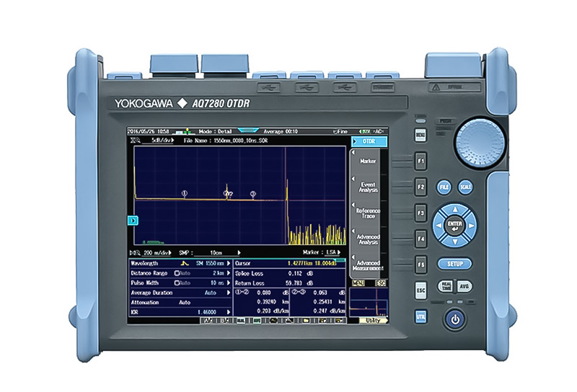This screenshot has height=392, width=577.
Task: Hit the F2 soft key
Action: [x=420, y=187]
